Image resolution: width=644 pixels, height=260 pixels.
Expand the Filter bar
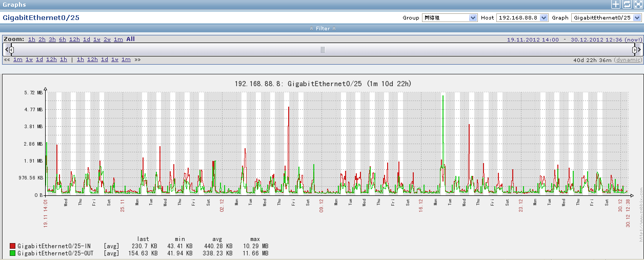point(323,28)
